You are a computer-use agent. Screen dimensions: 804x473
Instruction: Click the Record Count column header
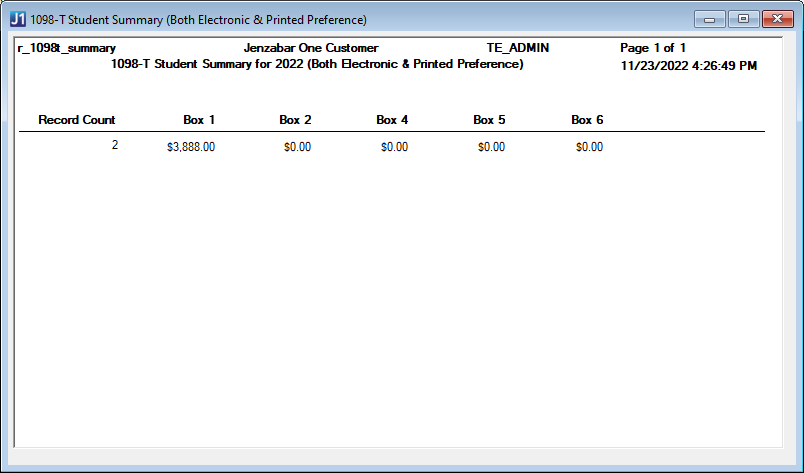(x=77, y=120)
